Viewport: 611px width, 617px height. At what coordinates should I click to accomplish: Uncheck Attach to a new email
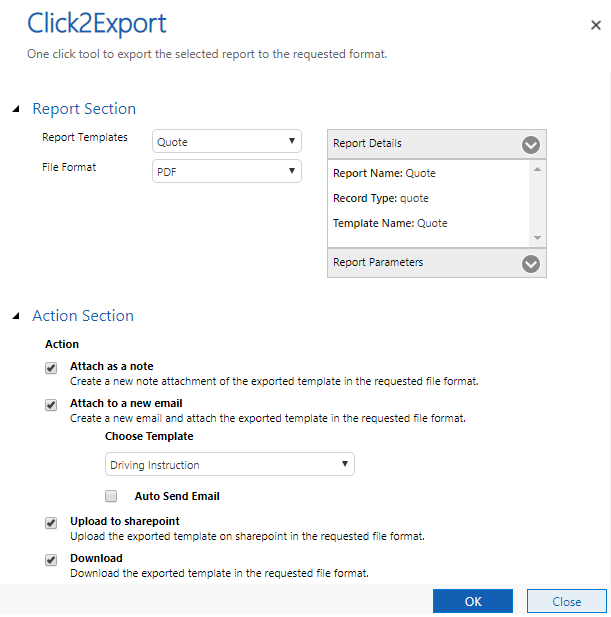[51, 405]
